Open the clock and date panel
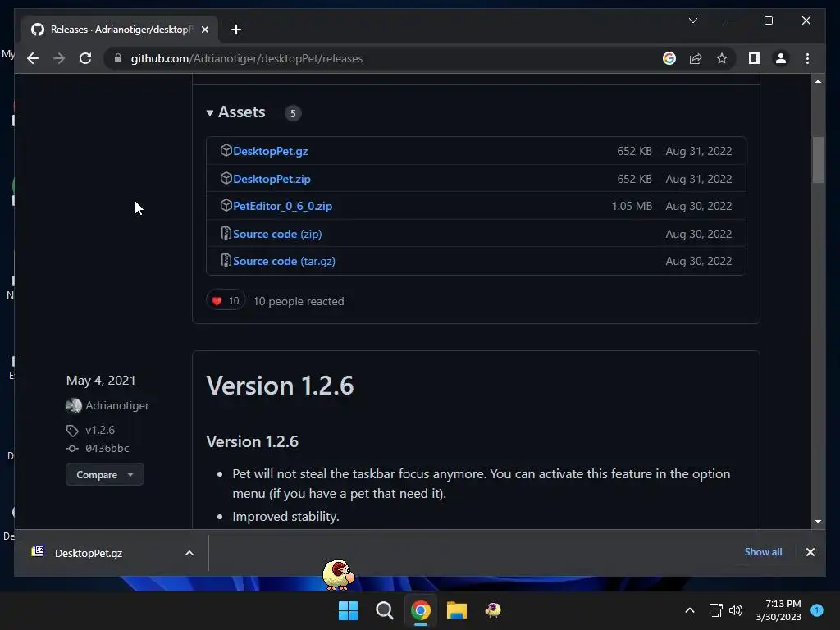840x630 pixels. [x=778, y=610]
